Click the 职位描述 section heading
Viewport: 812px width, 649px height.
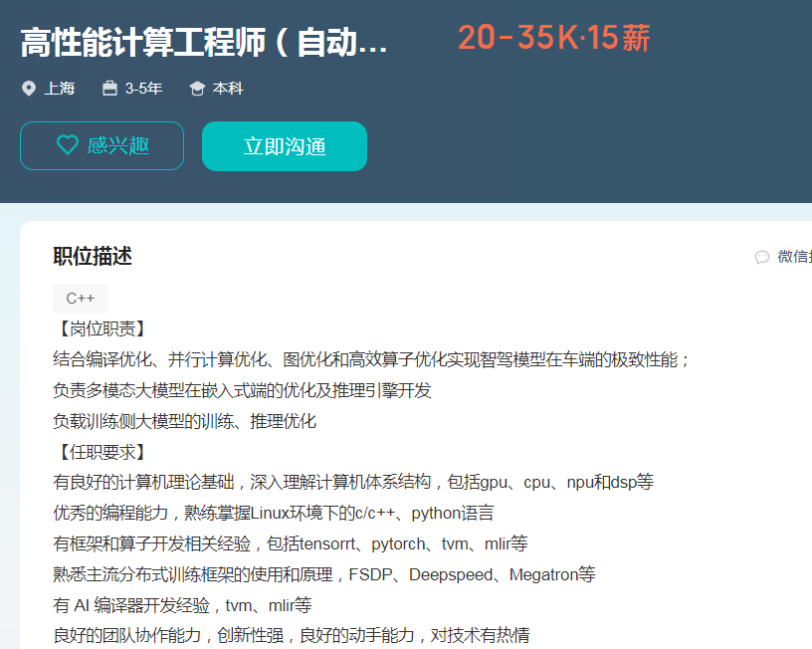(x=93, y=256)
